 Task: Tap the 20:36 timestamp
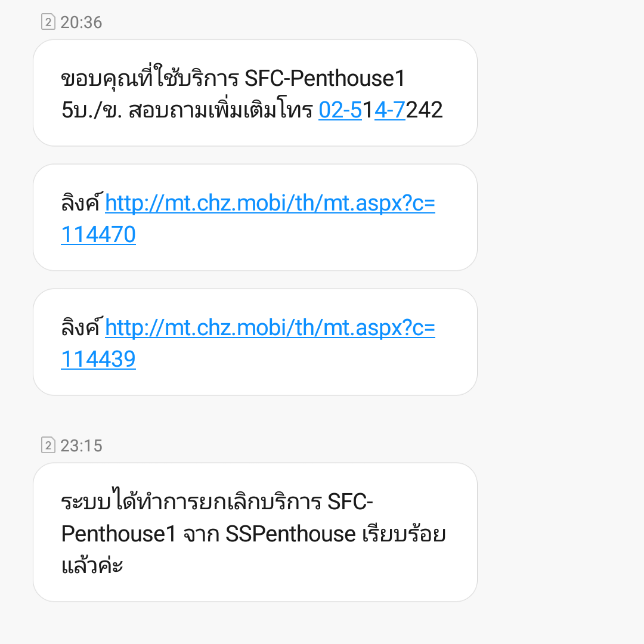(x=81, y=22)
